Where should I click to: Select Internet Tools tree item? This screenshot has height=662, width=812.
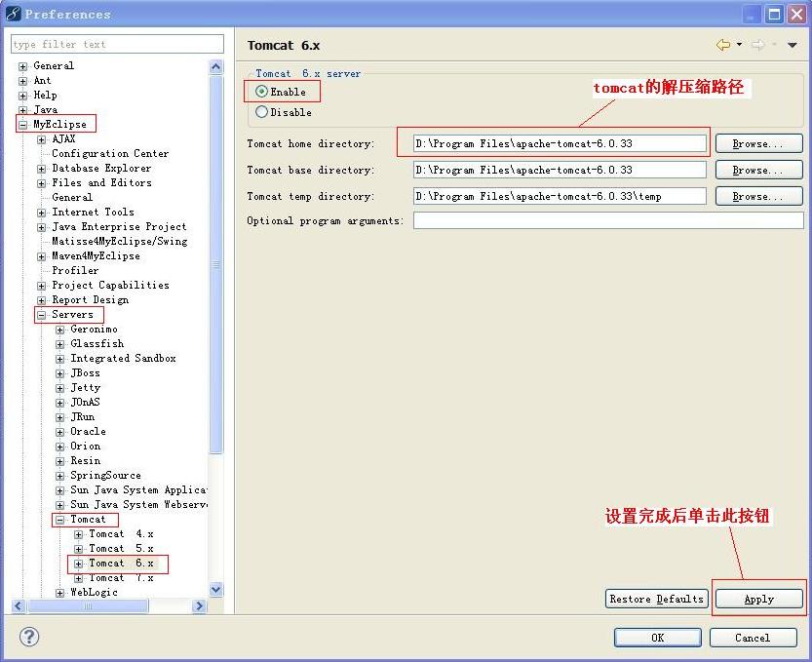93,212
